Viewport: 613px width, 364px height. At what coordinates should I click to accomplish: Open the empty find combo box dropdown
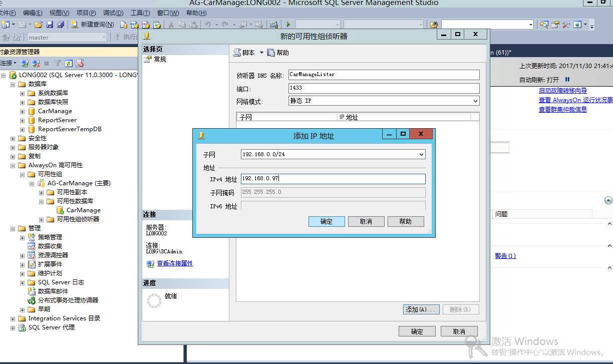point(530,25)
